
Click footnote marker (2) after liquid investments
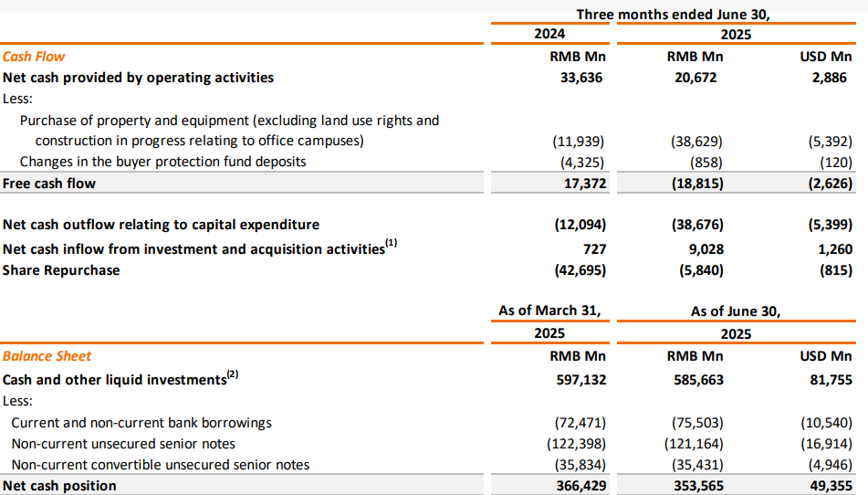click(233, 374)
